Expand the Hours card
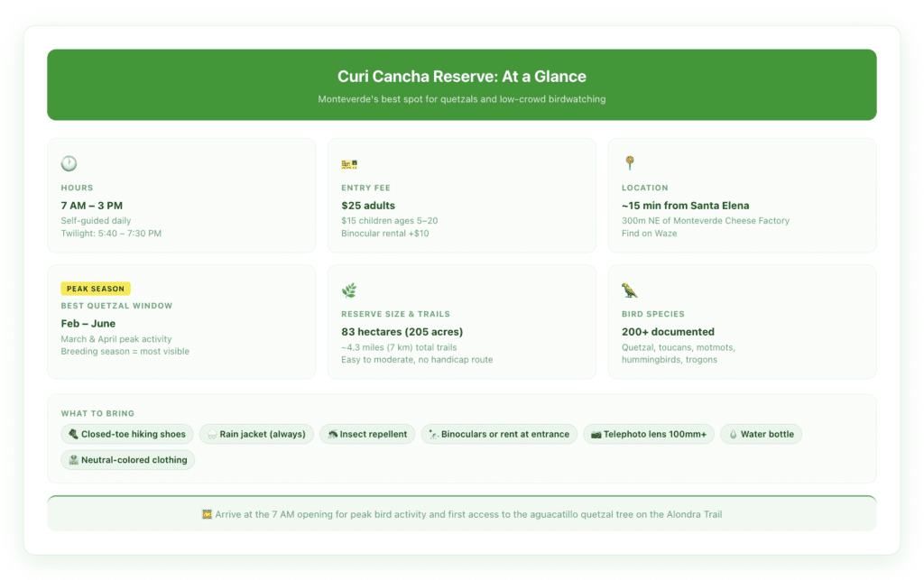 [180, 195]
